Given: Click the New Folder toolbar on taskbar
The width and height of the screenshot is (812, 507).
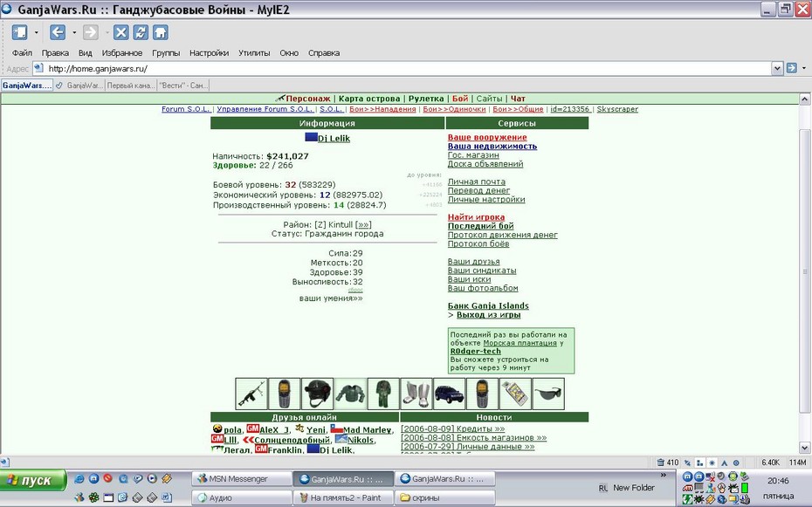Looking at the screenshot, I should (633, 487).
